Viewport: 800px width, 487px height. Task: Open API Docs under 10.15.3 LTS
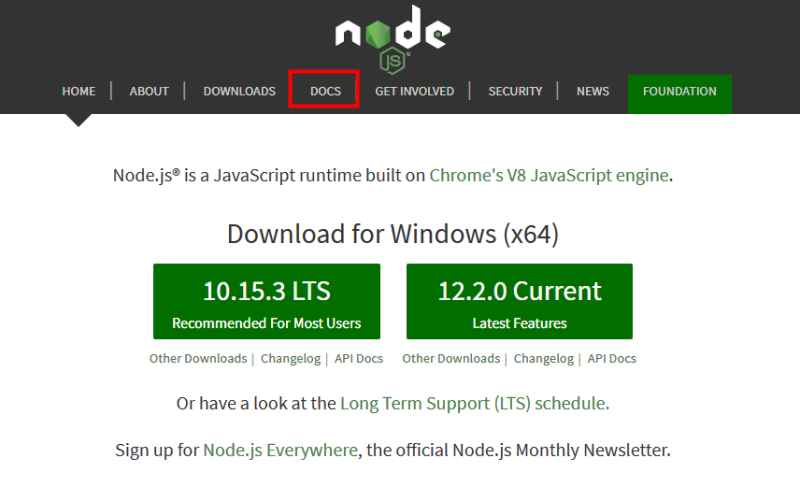359,358
